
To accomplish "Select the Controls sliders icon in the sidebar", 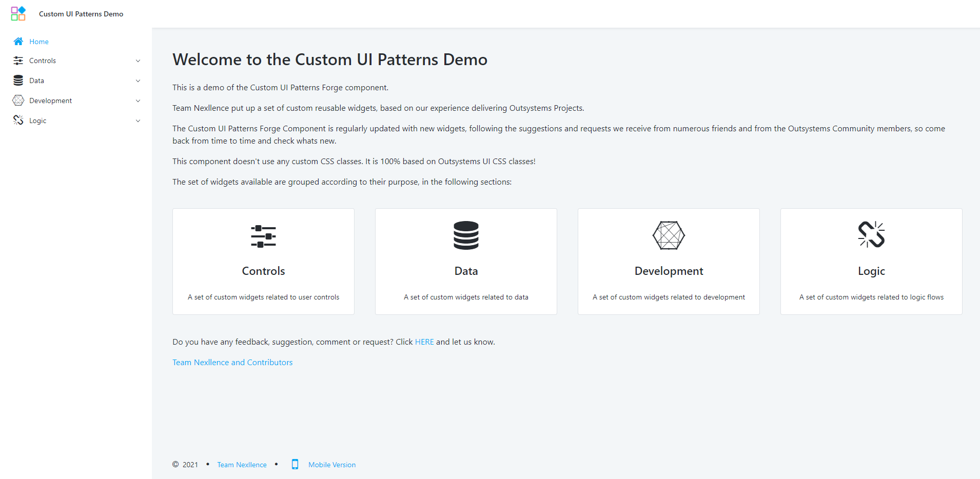I will [x=18, y=61].
